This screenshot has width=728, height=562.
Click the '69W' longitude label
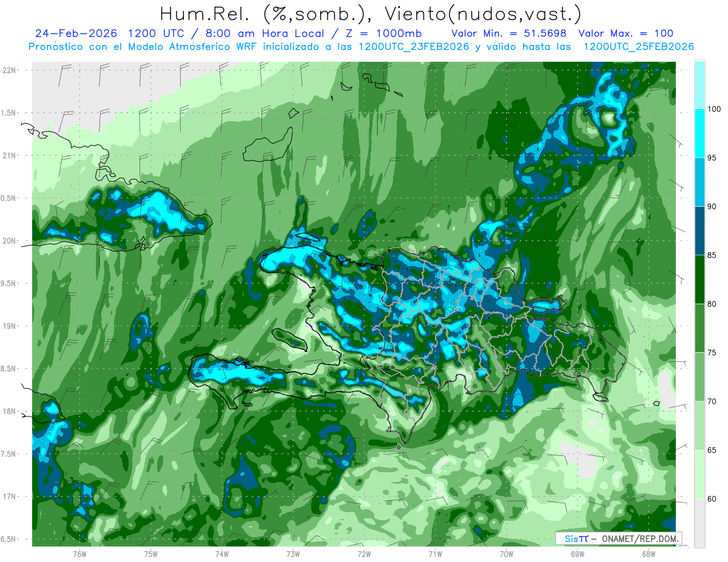578,554
